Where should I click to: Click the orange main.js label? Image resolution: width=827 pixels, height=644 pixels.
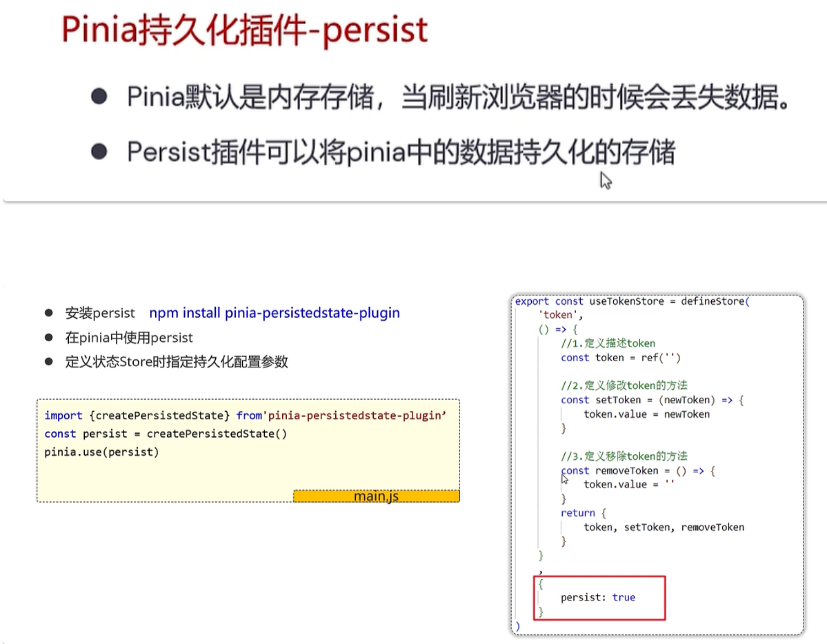pos(377,496)
